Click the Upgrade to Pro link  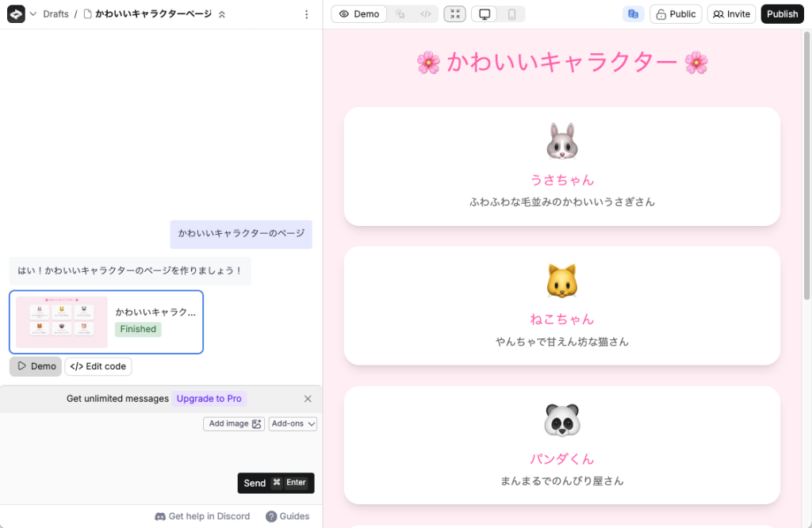tap(209, 399)
